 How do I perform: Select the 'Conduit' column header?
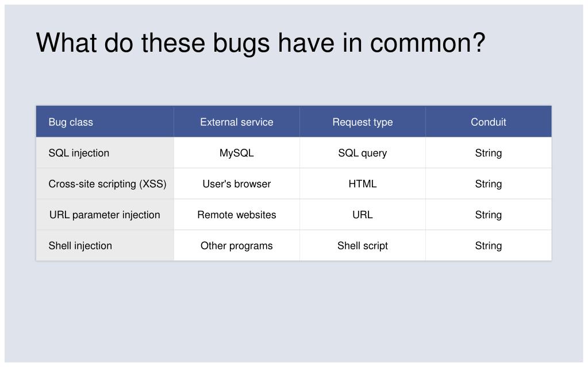[489, 122]
